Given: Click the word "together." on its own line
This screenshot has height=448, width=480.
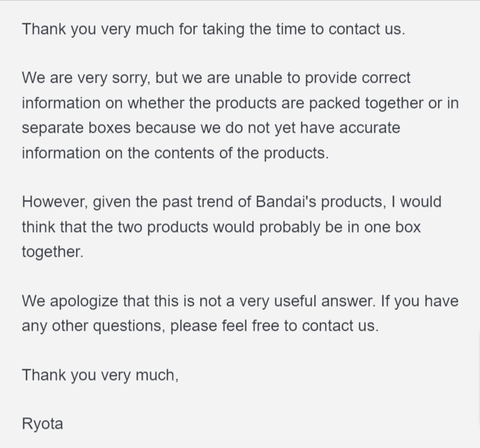Looking at the screenshot, I should 53,252.
